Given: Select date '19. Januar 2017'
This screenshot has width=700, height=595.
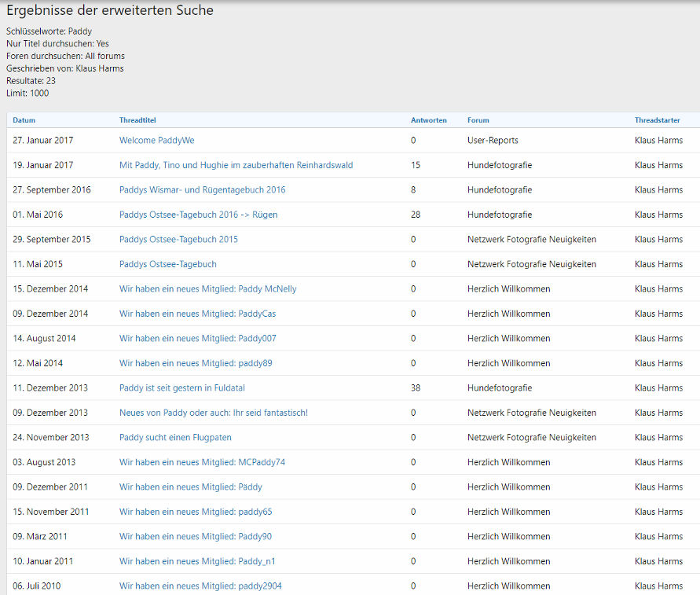Looking at the screenshot, I should (x=43, y=165).
